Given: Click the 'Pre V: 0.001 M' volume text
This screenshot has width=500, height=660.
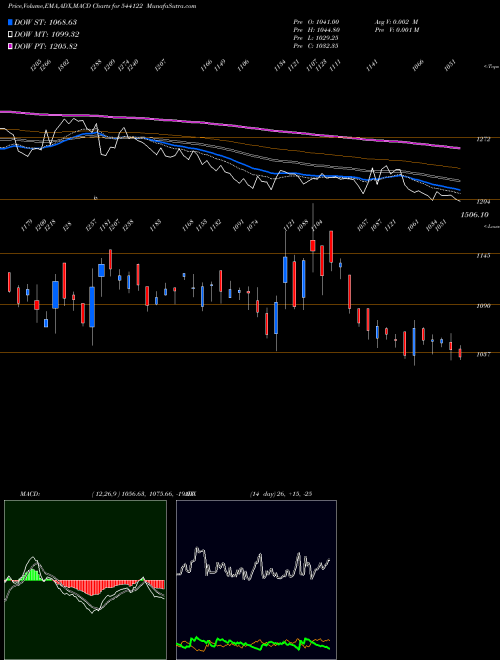Looking at the screenshot, I should [396, 30].
